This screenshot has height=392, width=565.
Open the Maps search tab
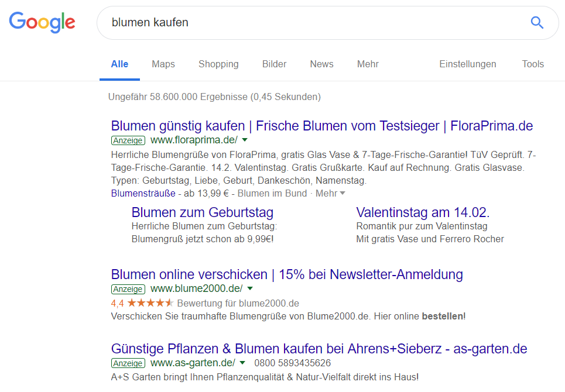(x=163, y=64)
